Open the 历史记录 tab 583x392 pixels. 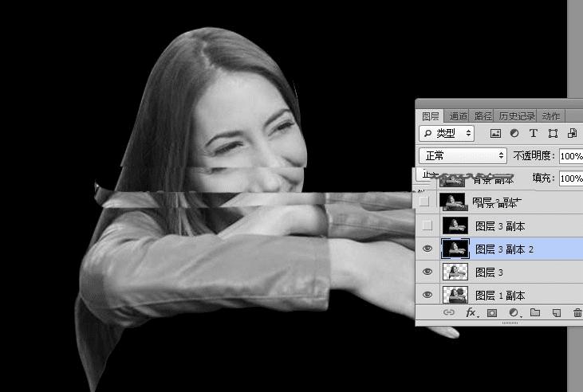[x=517, y=116]
